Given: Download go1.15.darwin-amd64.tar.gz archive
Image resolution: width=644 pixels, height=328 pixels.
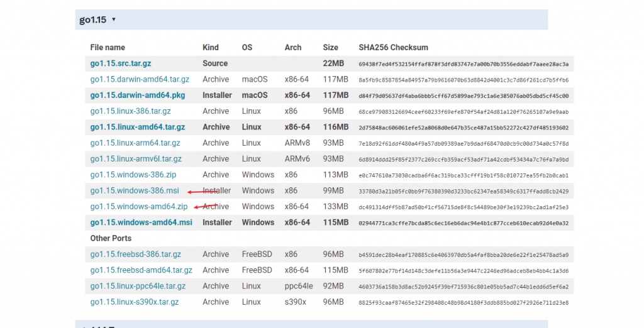Looking at the screenshot, I should (140, 80).
